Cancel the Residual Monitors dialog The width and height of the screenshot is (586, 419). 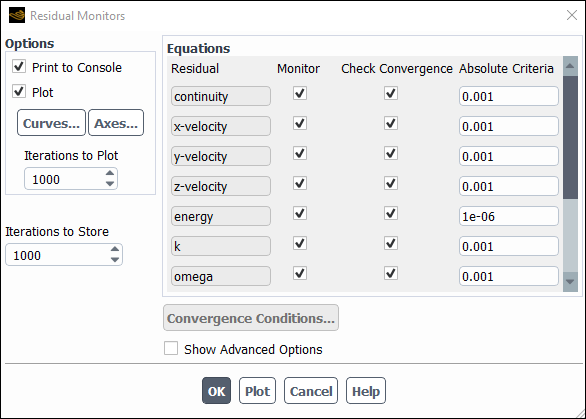pyautogui.click(x=311, y=391)
